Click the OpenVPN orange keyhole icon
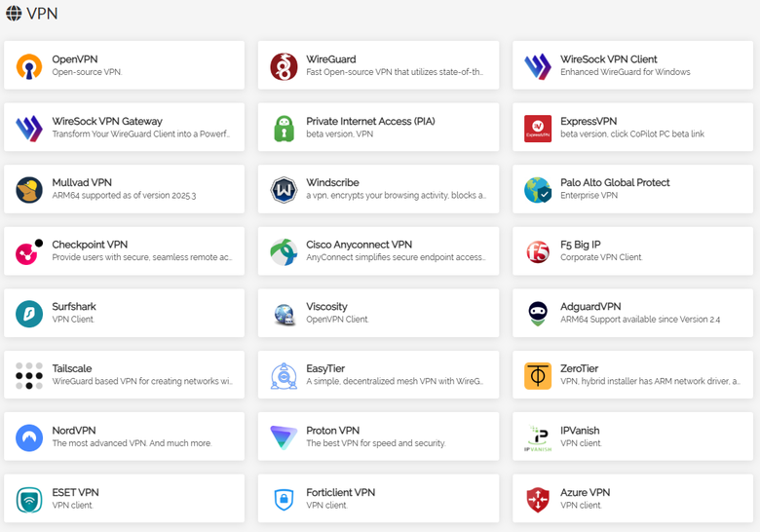This screenshot has height=532, width=760. coord(29,66)
